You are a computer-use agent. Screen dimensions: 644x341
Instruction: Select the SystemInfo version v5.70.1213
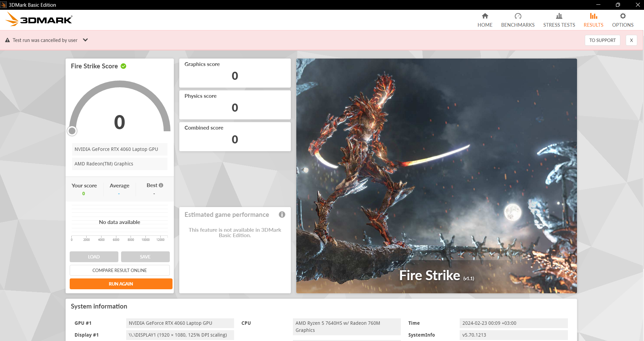(513, 335)
